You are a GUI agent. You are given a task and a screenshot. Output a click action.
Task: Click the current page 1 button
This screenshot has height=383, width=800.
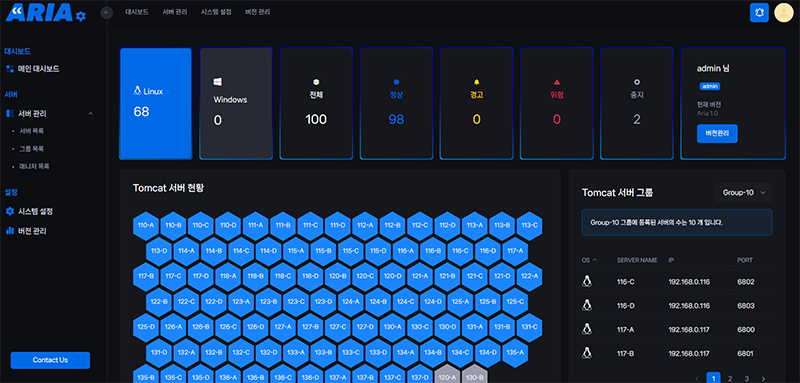(713, 378)
